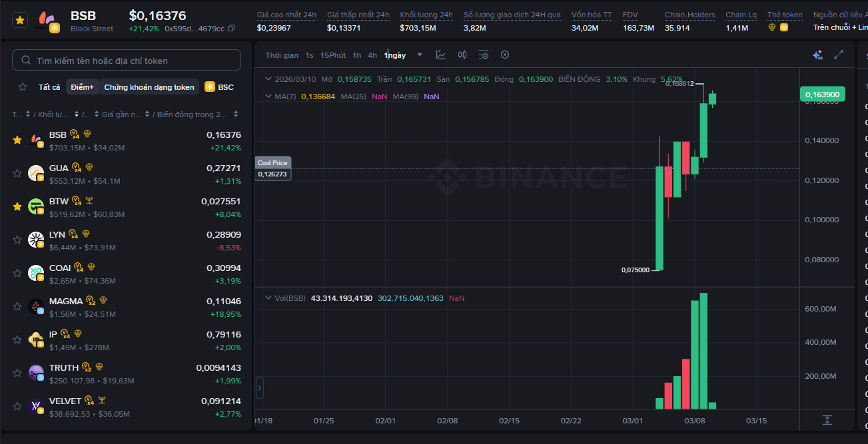
Task: Open the LYN token logo
Action: click(x=36, y=240)
